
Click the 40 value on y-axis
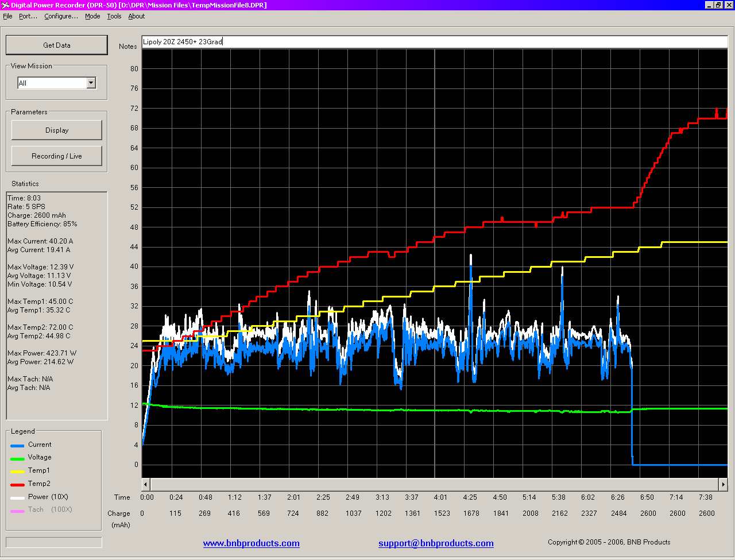click(134, 267)
